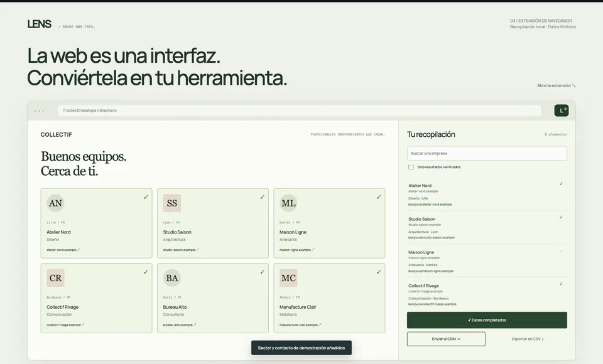Screen dimensions: 603x364
Task: Click 'Manufacture Clair' card title
Action: (298, 307)
